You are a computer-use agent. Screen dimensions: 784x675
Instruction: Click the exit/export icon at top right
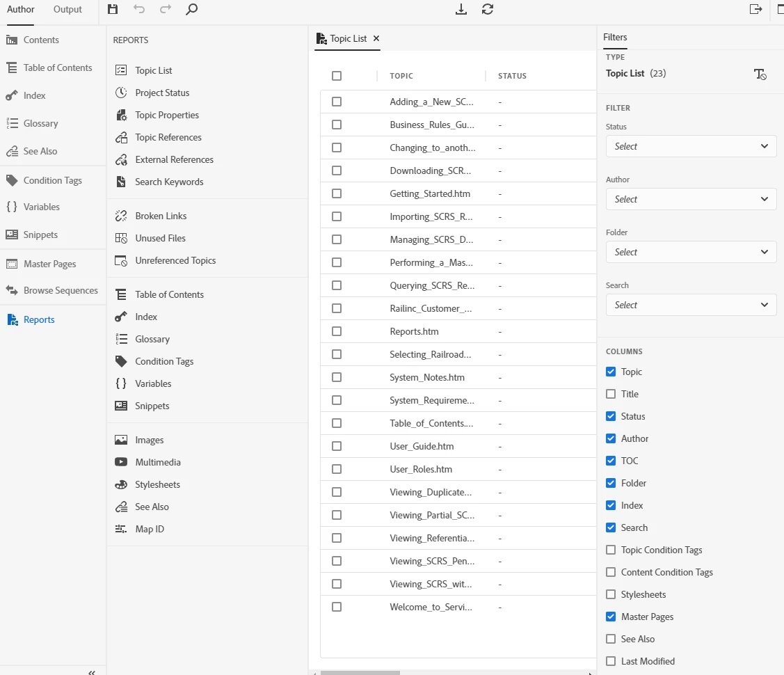pyautogui.click(x=755, y=9)
